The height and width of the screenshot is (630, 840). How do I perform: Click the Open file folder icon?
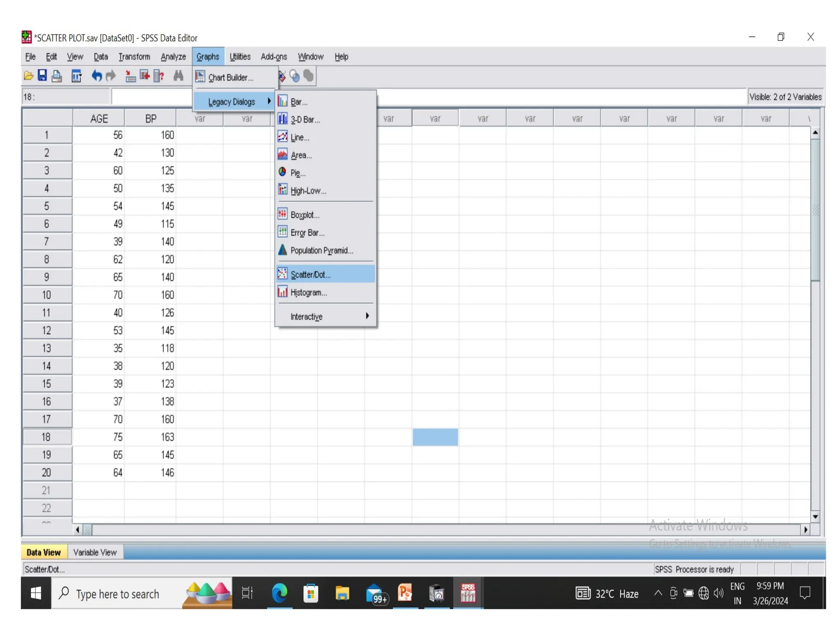(28, 76)
